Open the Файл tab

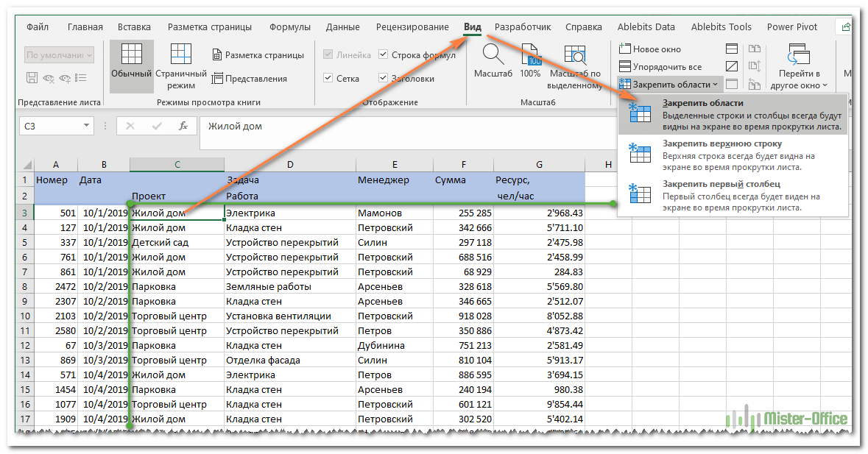[x=37, y=26]
